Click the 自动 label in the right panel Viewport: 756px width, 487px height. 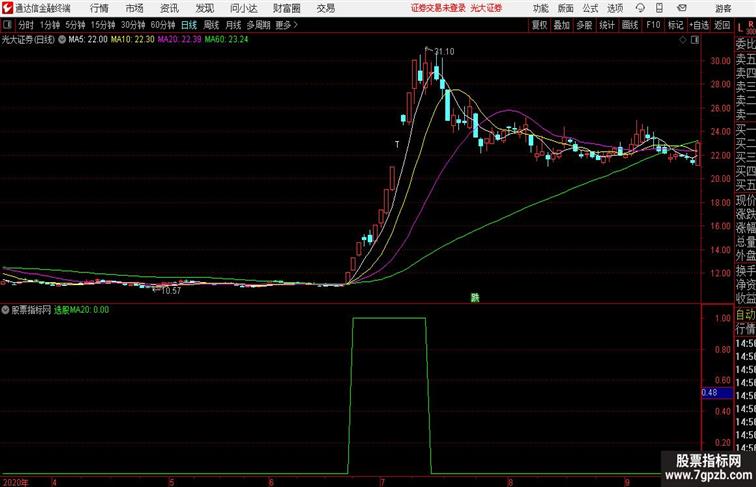click(x=745, y=315)
